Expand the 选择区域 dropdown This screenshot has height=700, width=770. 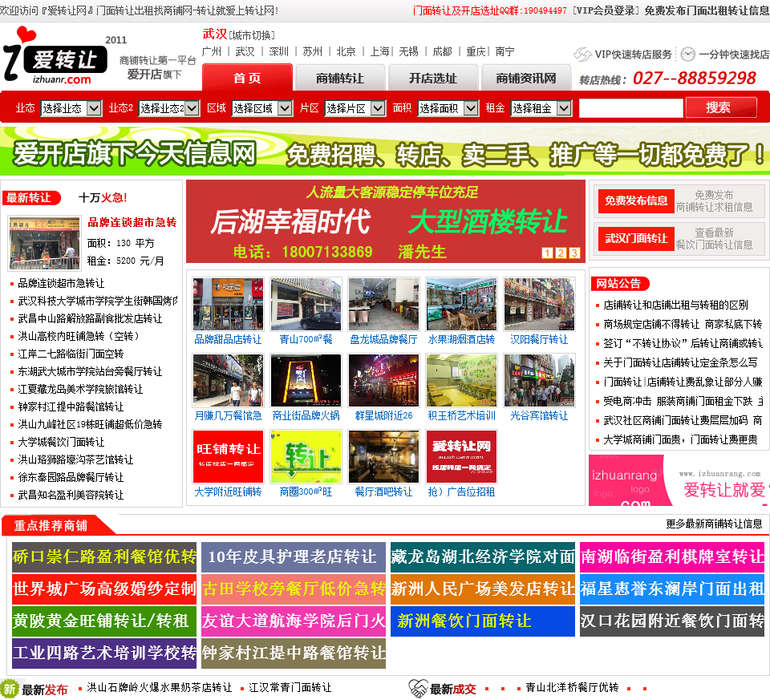point(262,108)
